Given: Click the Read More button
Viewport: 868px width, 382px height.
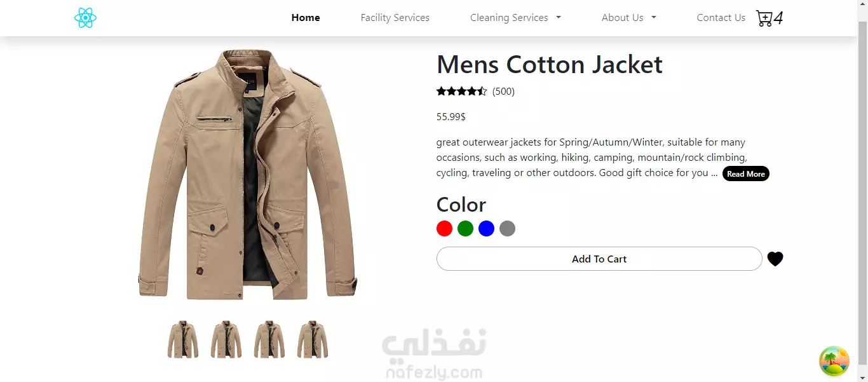Looking at the screenshot, I should coord(746,174).
